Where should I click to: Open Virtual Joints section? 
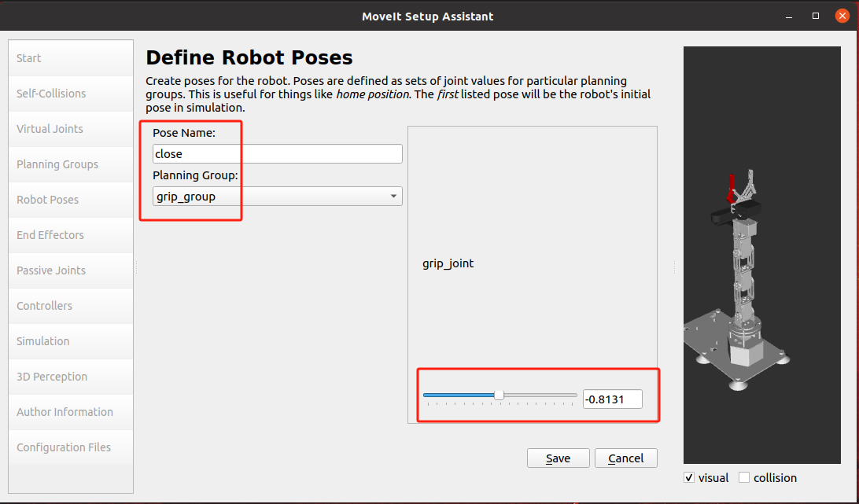pyautogui.click(x=71, y=129)
